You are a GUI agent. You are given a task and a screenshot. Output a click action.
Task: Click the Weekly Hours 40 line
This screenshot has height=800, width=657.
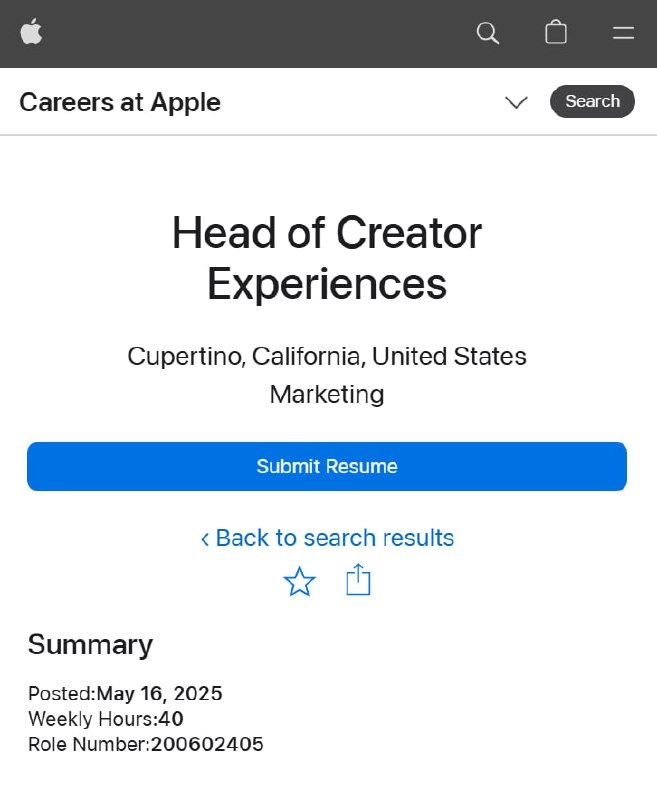coord(106,719)
